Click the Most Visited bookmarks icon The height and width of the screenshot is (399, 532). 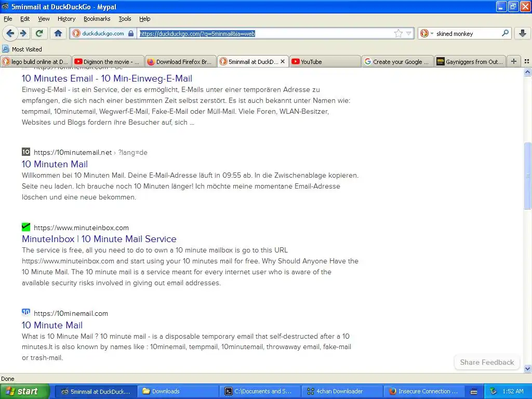click(x=5, y=49)
